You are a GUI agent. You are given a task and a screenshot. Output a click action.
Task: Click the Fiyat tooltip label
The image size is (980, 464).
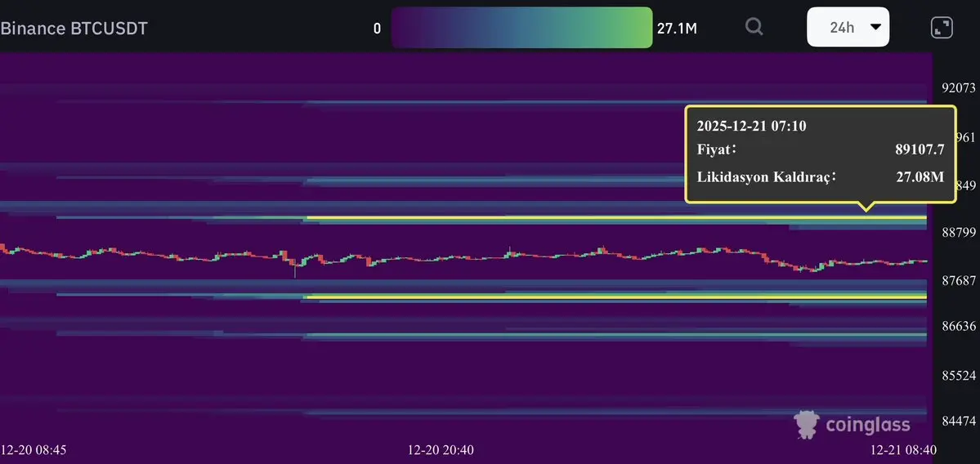pyautogui.click(x=717, y=149)
